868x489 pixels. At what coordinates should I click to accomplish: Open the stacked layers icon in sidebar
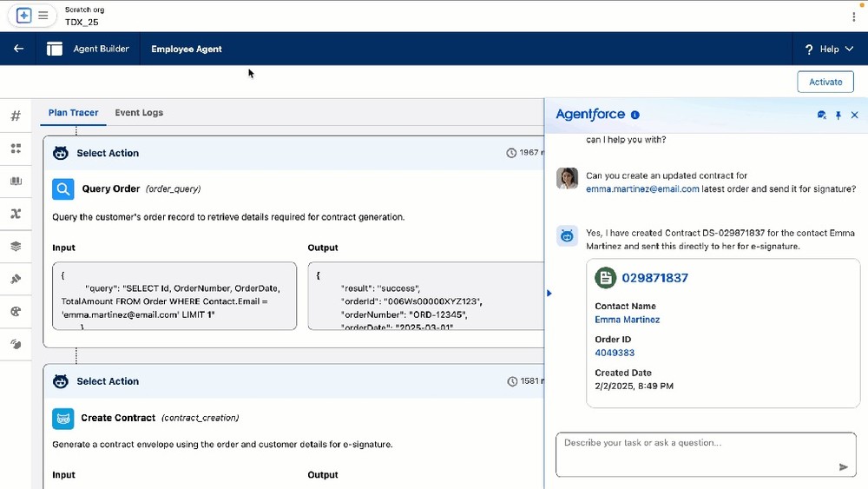(16, 247)
